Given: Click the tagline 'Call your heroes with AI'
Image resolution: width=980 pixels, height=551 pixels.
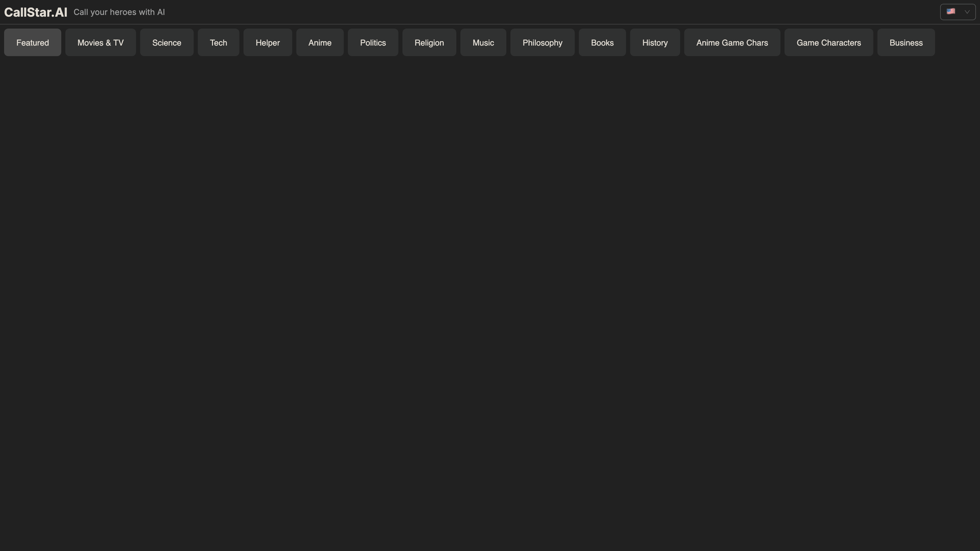Looking at the screenshot, I should click(x=119, y=12).
